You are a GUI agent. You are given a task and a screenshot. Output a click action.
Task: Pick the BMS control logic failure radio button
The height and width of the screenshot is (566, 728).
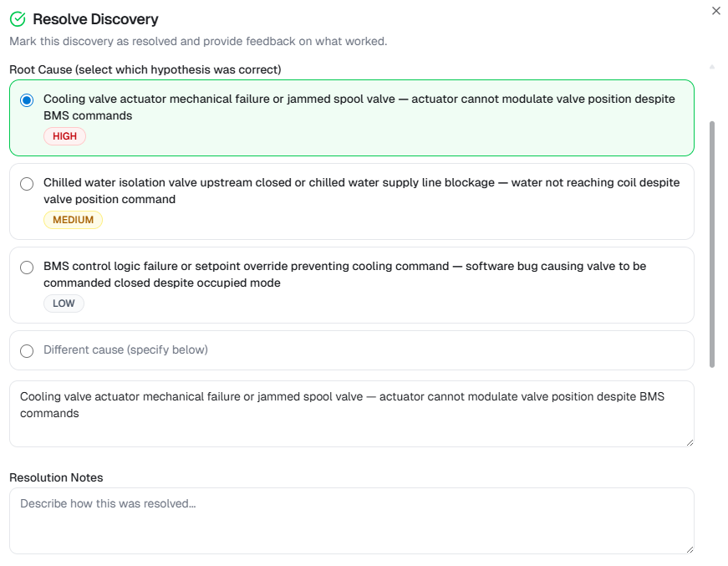click(27, 267)
